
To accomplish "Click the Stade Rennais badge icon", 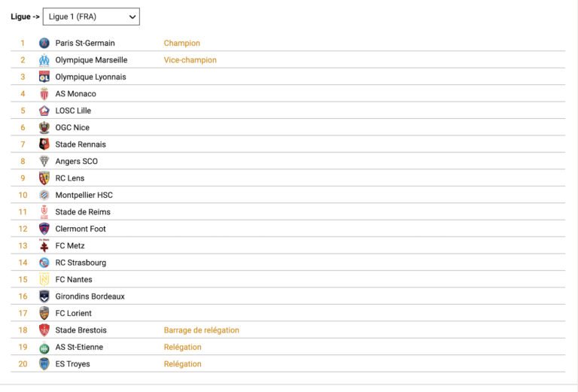I will 44,144.
